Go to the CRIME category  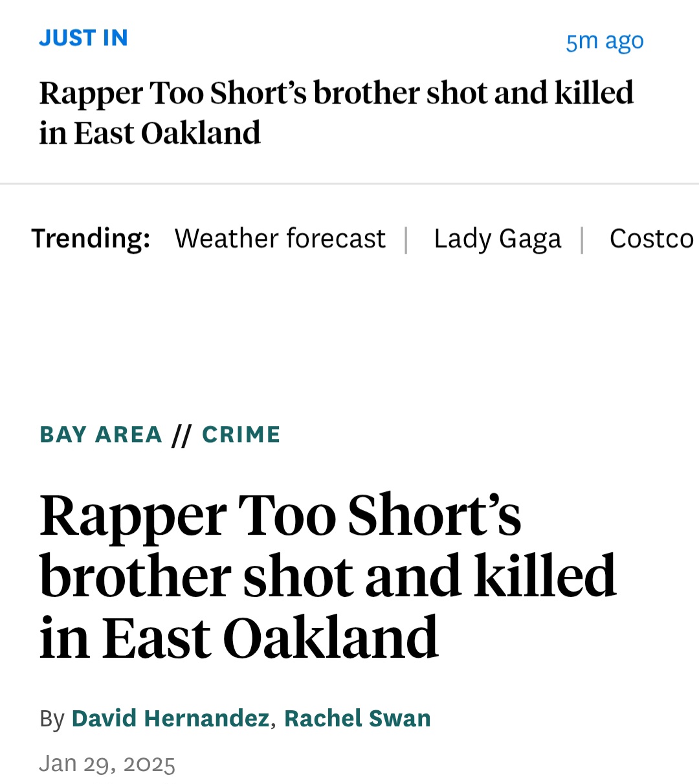click(x=241, y=434)
